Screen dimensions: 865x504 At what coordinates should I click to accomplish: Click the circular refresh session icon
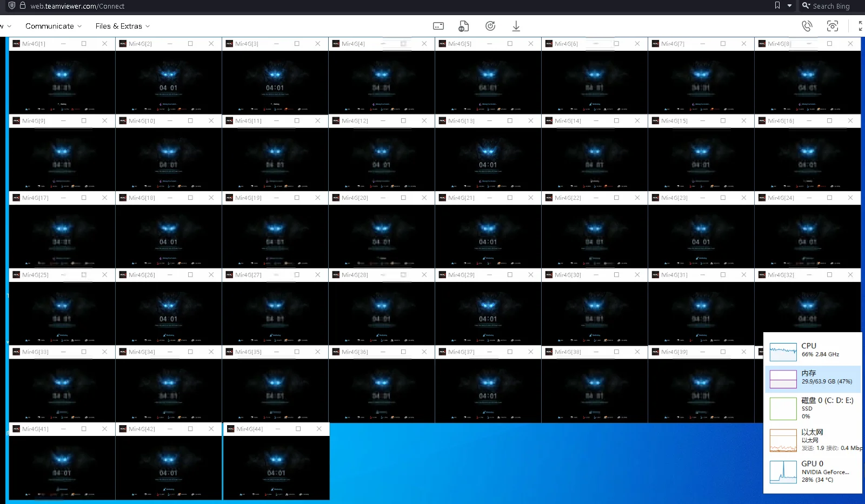pyautogui.click(x=490, y=26)
